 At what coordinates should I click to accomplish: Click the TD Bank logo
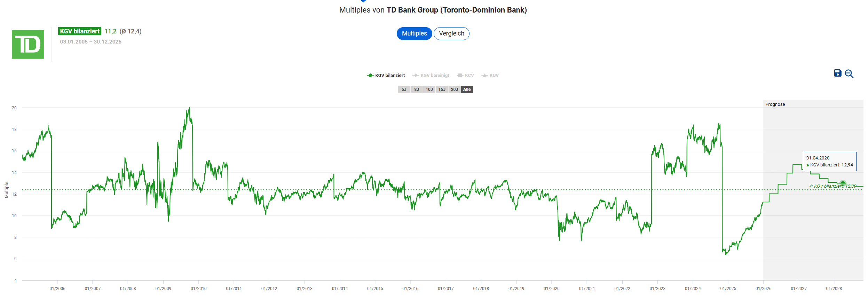click(28, 44)
